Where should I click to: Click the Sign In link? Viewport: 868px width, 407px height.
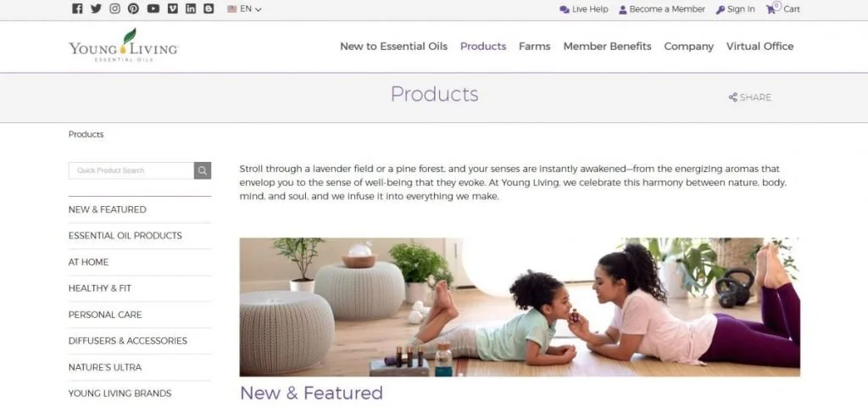(x=735, y=8)
